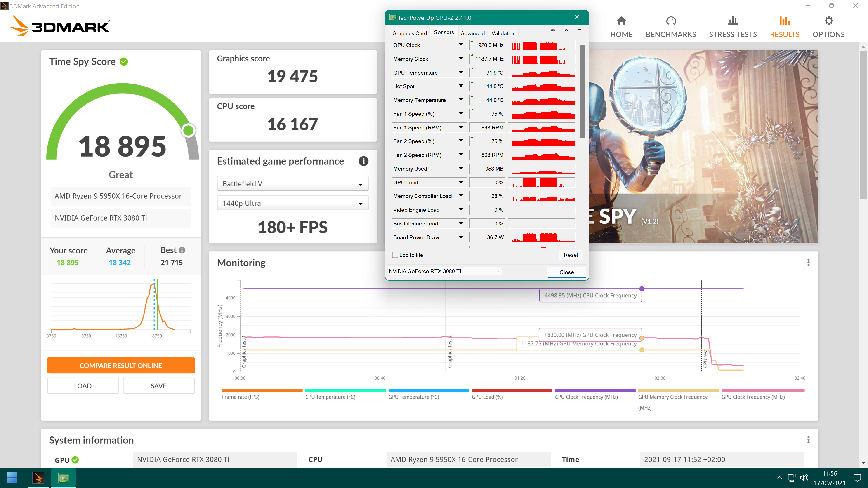Click COMPARE RESULT ONLINE button
Image resolution: width=868 pixels, height=488 pixels.
click(121, 365)
